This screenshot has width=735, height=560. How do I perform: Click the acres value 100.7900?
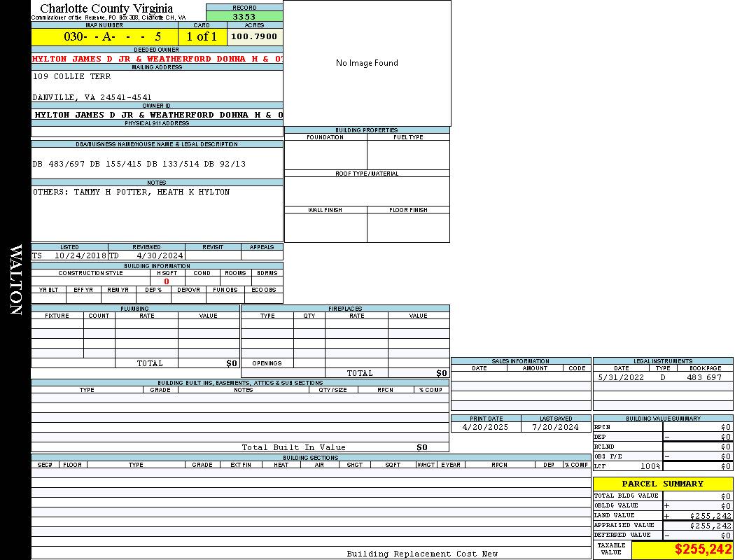point(254,36)
